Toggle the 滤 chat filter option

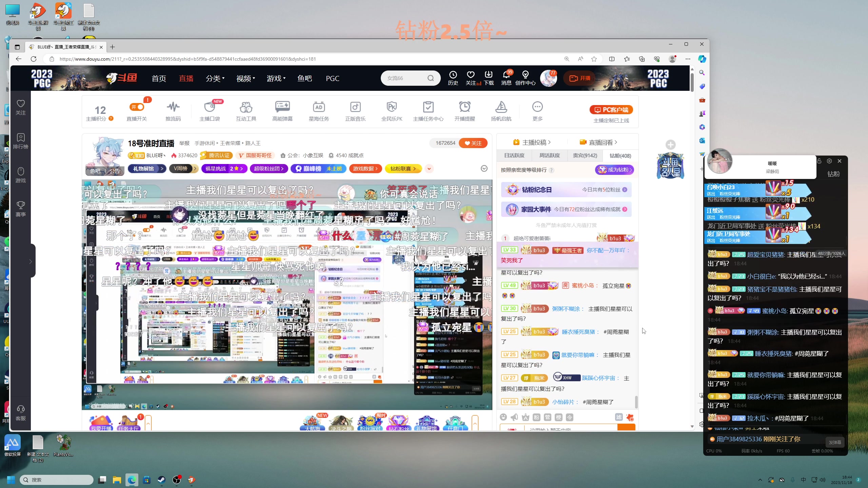point(619,417)
